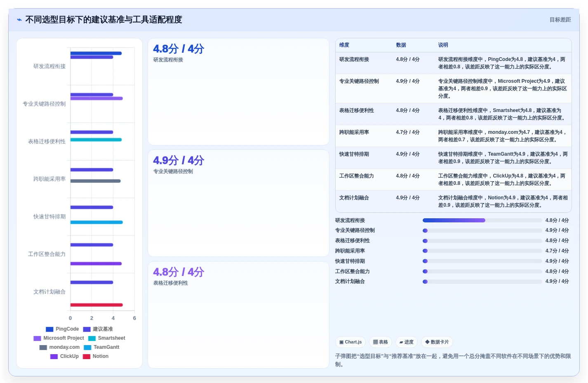This screenshot has height=383, width=588.
Task: Click the footnote about 子弹图
Action: point(453,360)
